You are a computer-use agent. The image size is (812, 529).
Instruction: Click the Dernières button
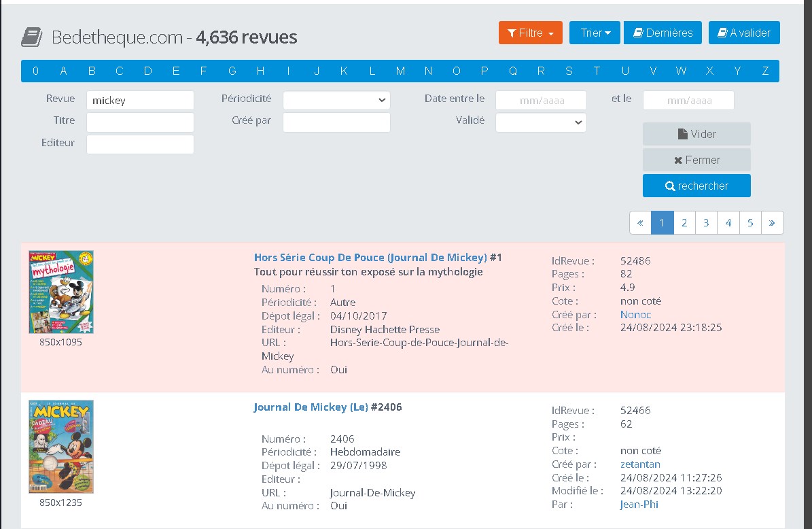coord(663,33)
